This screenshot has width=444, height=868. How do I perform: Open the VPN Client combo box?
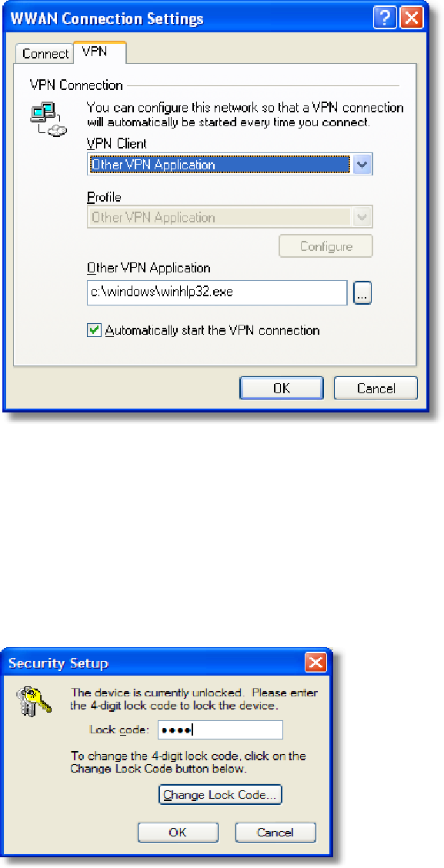point(230,165)
